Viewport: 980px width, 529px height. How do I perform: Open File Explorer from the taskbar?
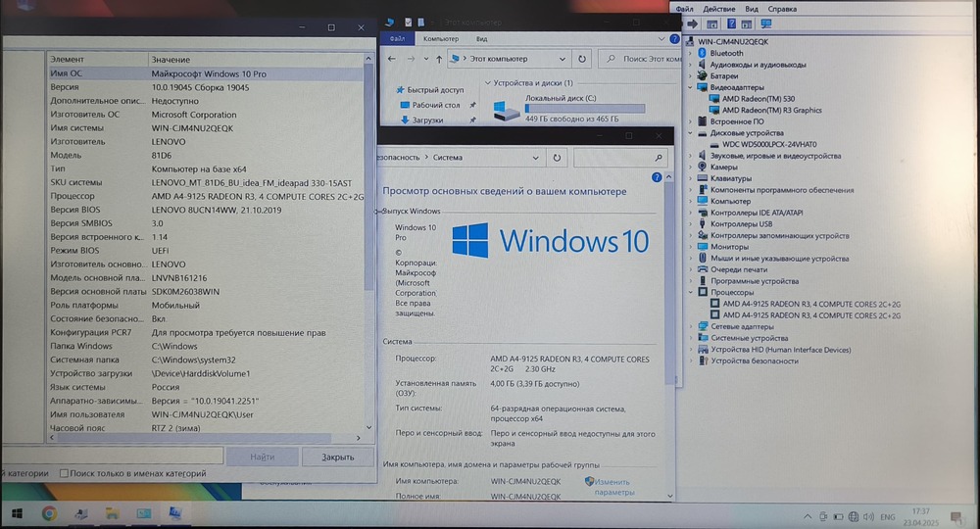[112, 513]
